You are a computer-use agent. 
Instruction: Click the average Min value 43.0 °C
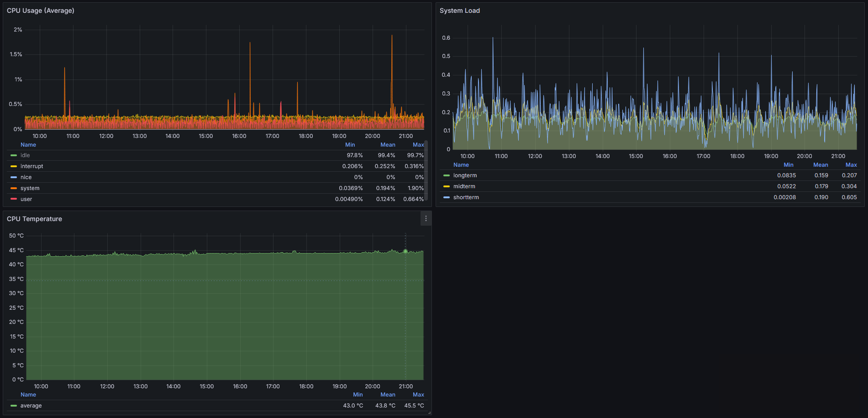[353, 406]
